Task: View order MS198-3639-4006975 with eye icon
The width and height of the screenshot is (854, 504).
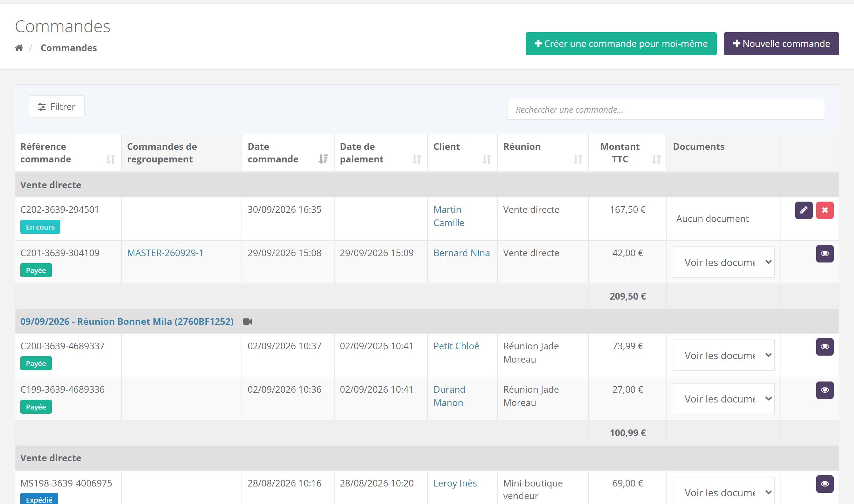Action: click(x=825, y=484)
